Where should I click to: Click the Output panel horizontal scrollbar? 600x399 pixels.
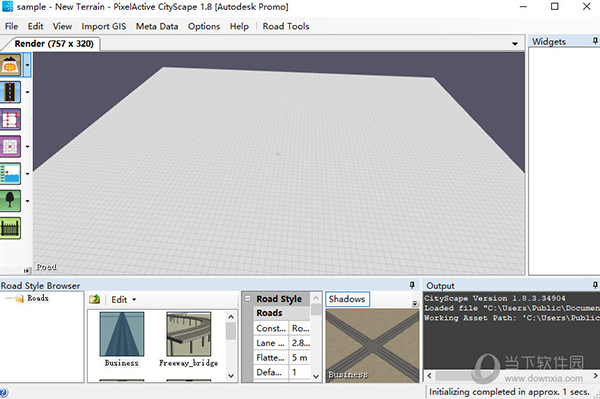(x=511, y=376)
